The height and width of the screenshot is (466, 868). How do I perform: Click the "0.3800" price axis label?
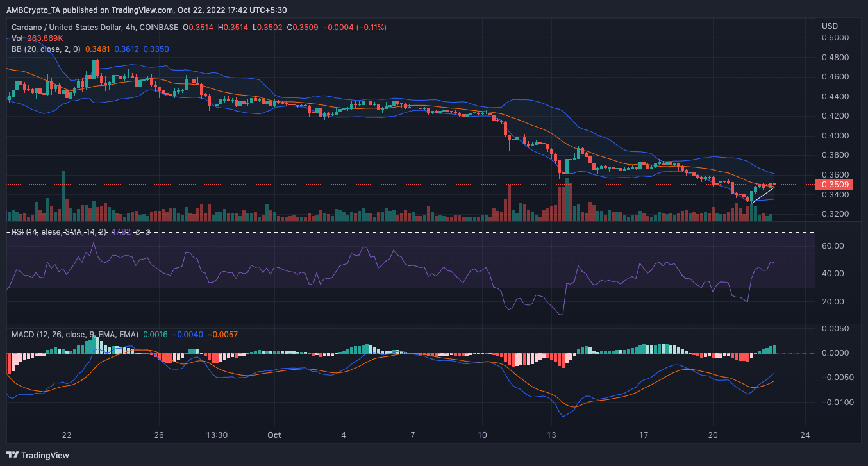834,155
